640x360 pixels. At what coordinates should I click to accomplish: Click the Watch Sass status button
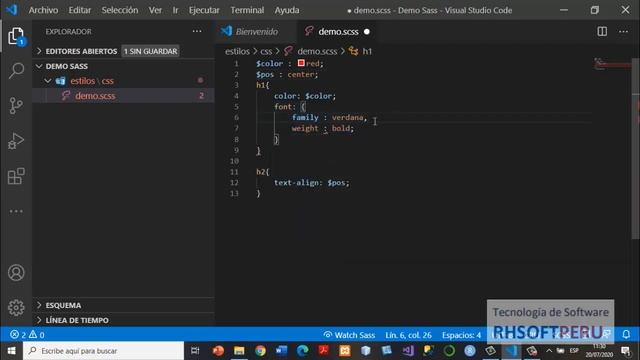click(x=349, y=335)
